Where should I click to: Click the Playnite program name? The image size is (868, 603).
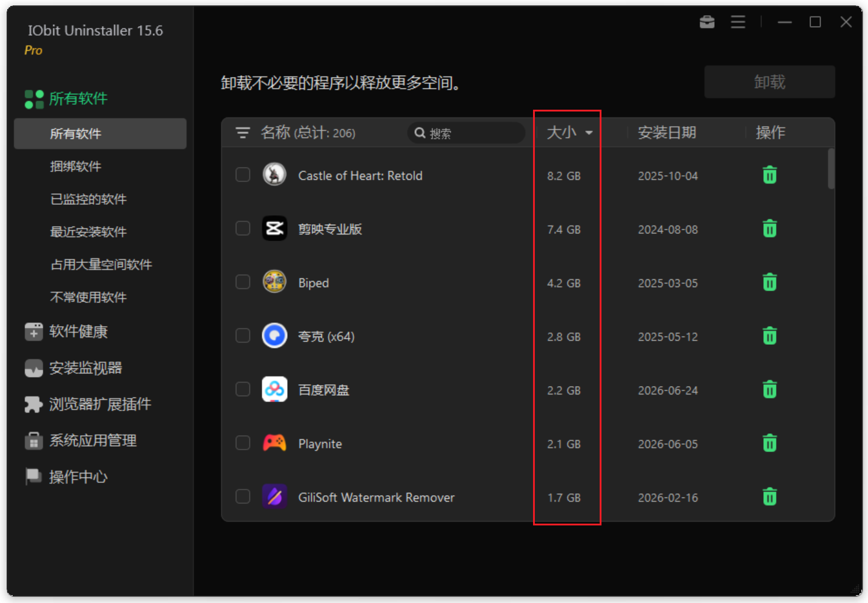click(x=320, y=444)
